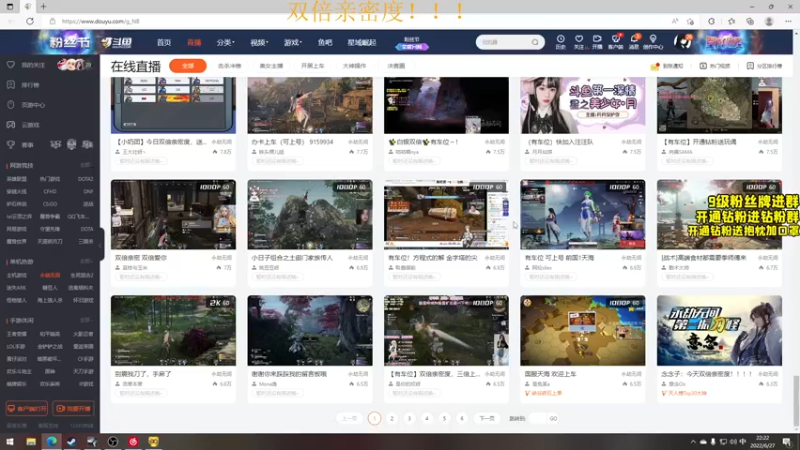Go to 首页 in the top navigation

(164, 42)
